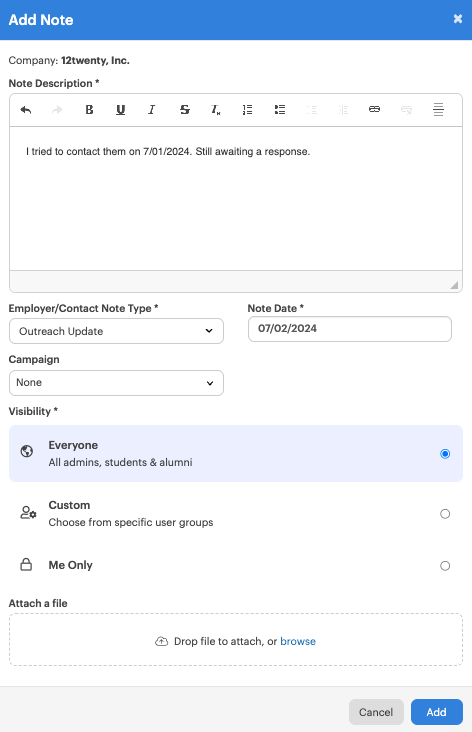
Task: Insert a bulleted list
Action: pos(280,110)
